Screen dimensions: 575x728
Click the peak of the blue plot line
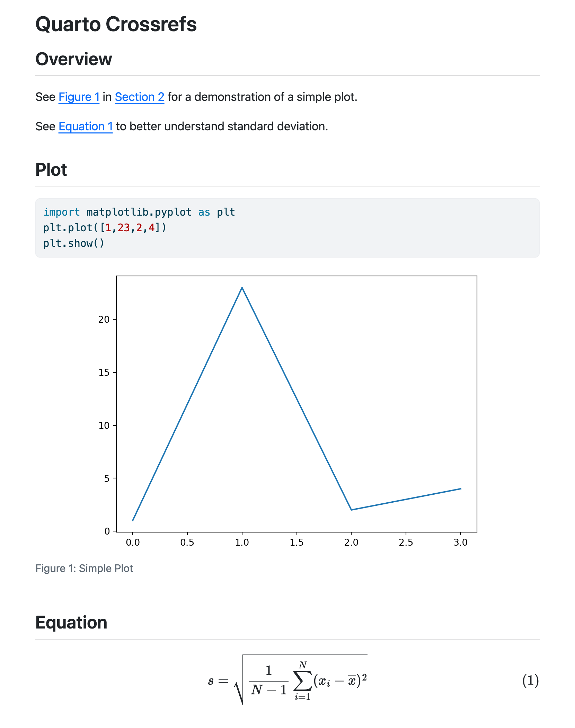pyautogui.click(x=242, y=288)
